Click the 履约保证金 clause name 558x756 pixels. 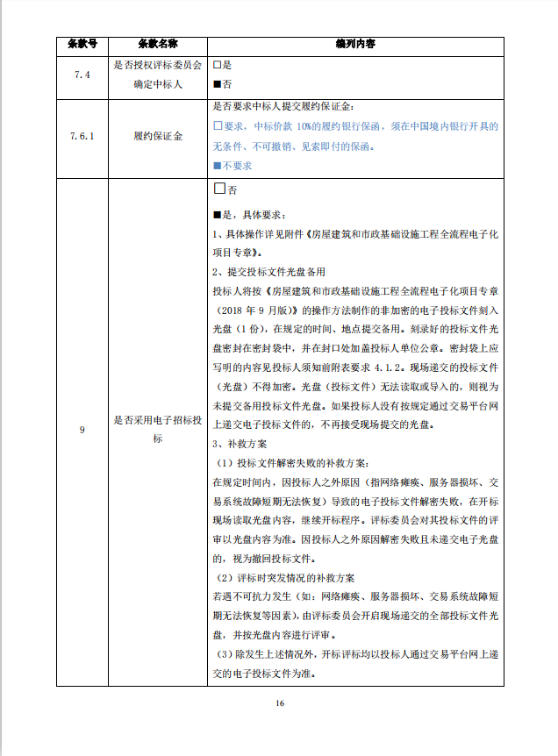158,137
